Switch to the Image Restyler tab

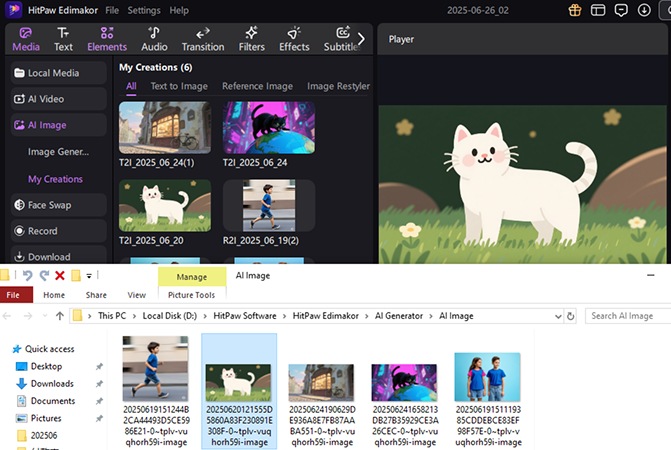(338, 86)
